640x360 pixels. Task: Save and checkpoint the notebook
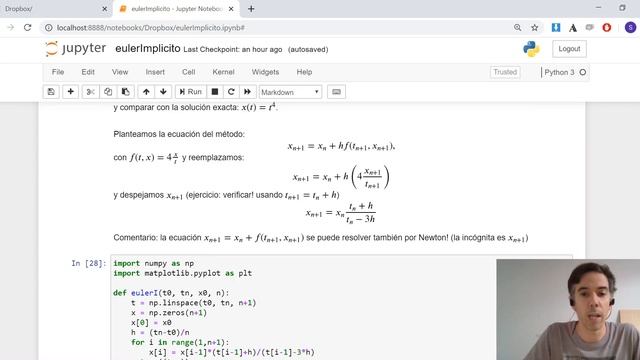[51, 92]
